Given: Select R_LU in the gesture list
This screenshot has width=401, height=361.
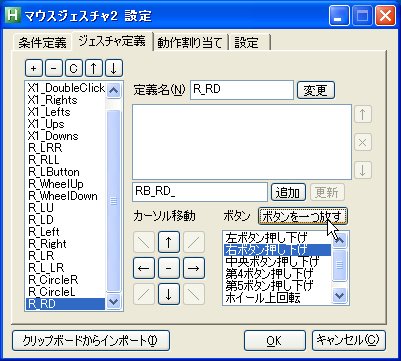Looking at the screenshot, I should coord(66,208).
